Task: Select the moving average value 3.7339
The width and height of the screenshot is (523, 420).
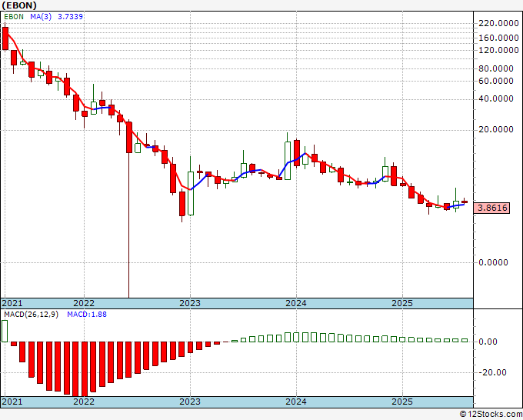Action: click(71, 17)
